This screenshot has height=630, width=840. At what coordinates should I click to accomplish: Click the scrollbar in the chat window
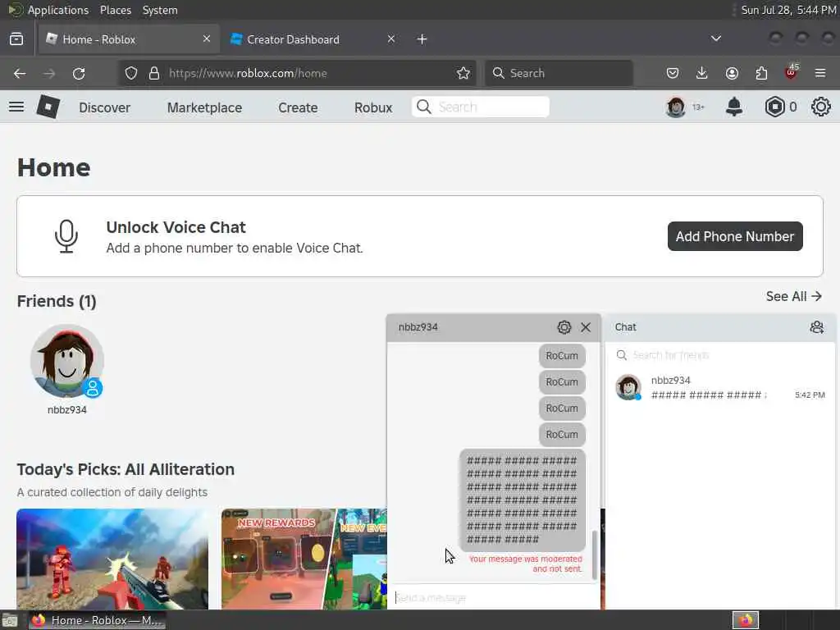(x=594, y=555)
